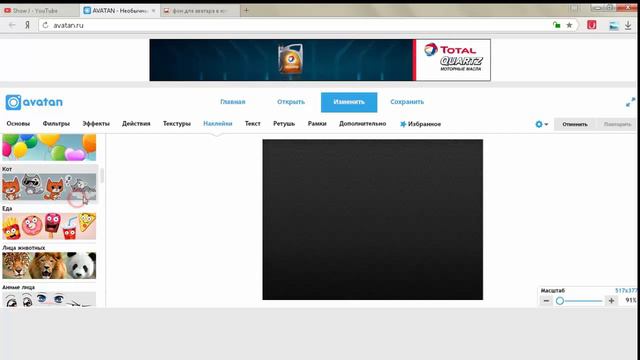Screen dimensions: 640x360
Task: Open the Ретушь menu
Action: click(x=284, y=123)
